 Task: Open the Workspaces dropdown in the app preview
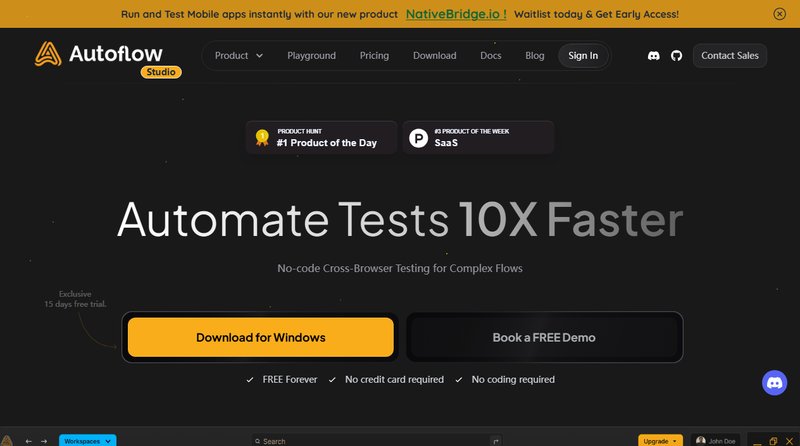88,440
